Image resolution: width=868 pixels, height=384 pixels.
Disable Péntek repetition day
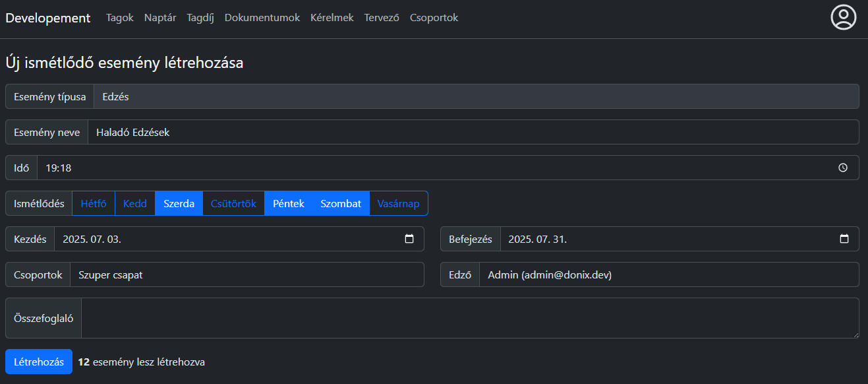pos(289,203)
